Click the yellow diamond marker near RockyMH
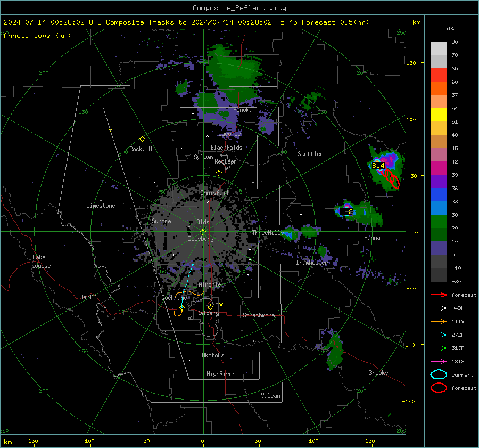 142,139
